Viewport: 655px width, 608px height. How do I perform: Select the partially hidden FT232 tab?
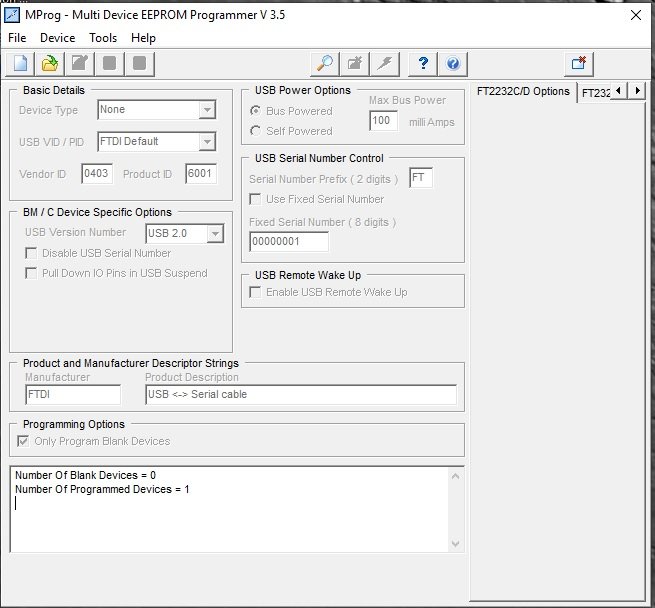click(x=595, y=93)
